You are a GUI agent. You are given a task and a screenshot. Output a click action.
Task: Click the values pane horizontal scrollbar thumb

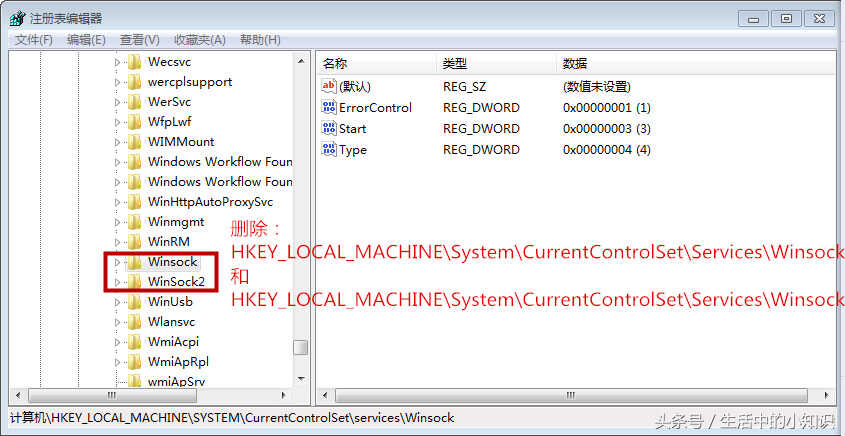[571, 396]
